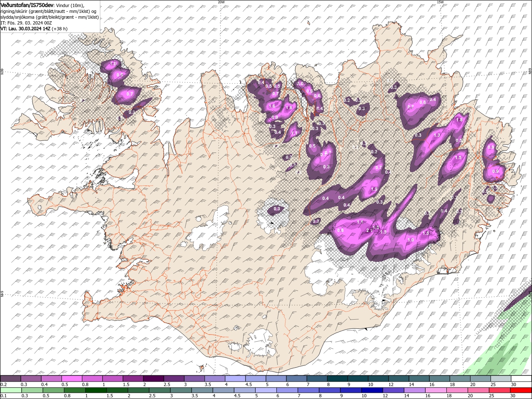Click the royal blue 8 rain-scale swatch
Screen dimensions: 532x399
329,390
